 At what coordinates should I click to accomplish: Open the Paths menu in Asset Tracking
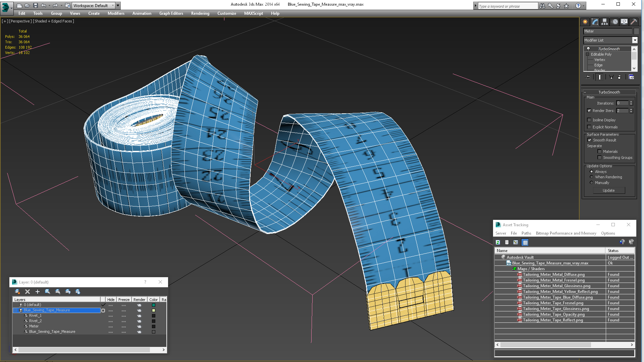526,233
